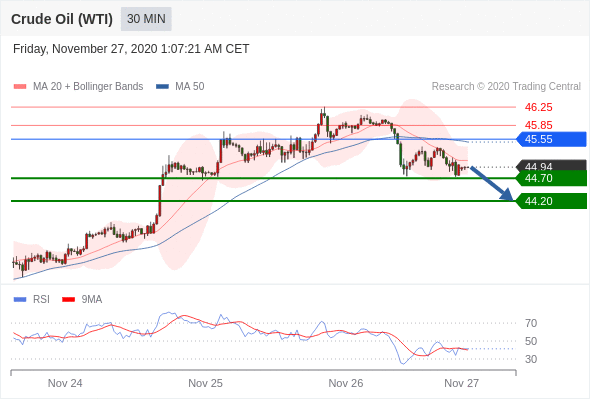Click the RSI 30 level label
This screenshot has height=400, width=590.
[x=531, y=359]
